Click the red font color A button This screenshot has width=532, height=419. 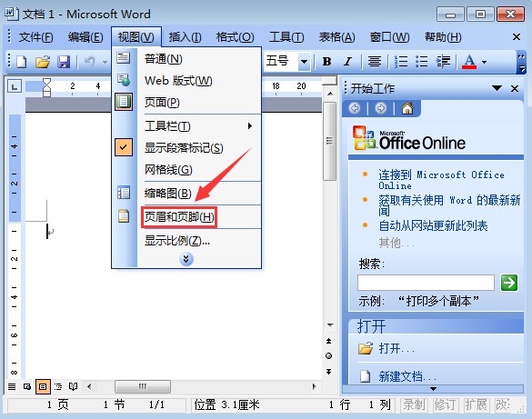[469, 62]
